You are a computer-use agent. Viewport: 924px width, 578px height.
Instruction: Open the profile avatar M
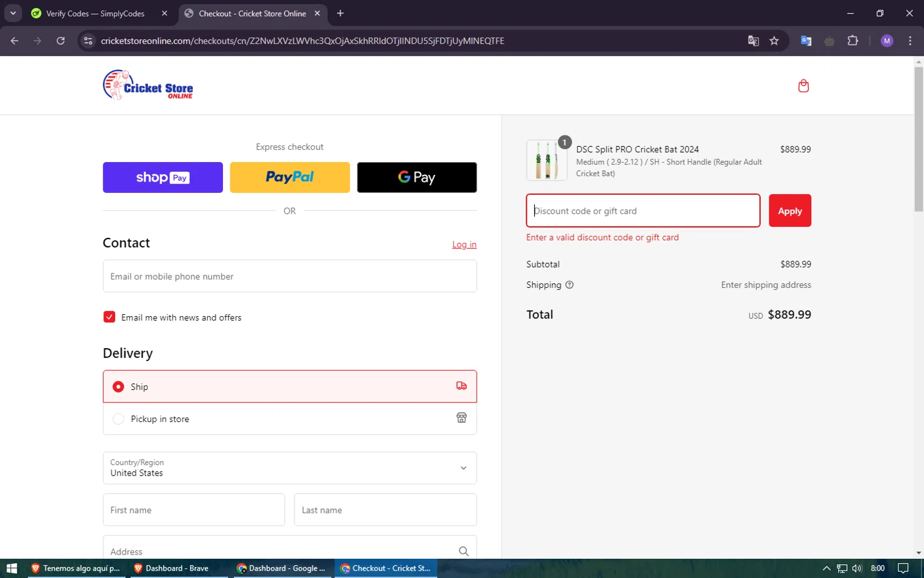point(887,41)
